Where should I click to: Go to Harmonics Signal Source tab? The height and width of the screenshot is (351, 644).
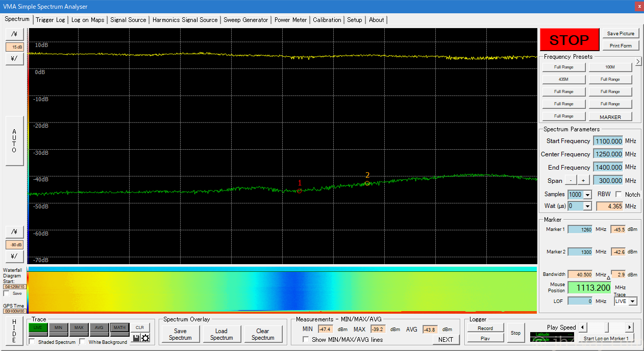185,20
